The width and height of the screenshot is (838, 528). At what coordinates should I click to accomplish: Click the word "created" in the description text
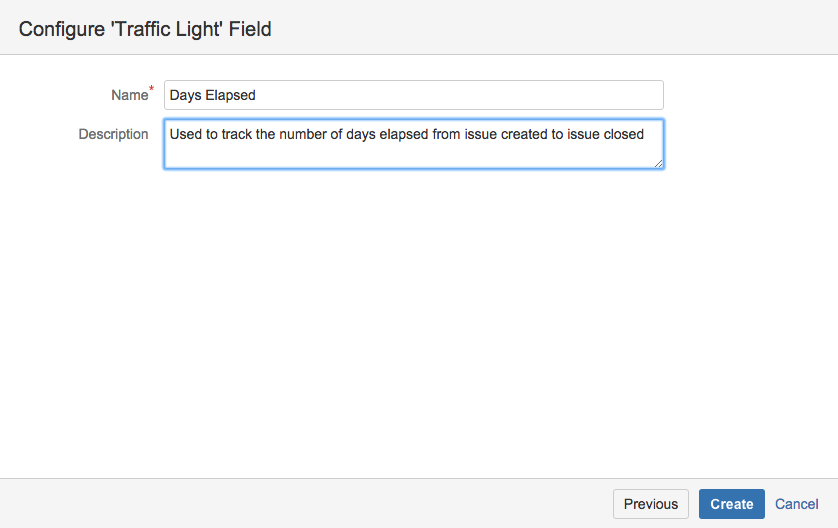pyautogui.click(x=522, y=134)
